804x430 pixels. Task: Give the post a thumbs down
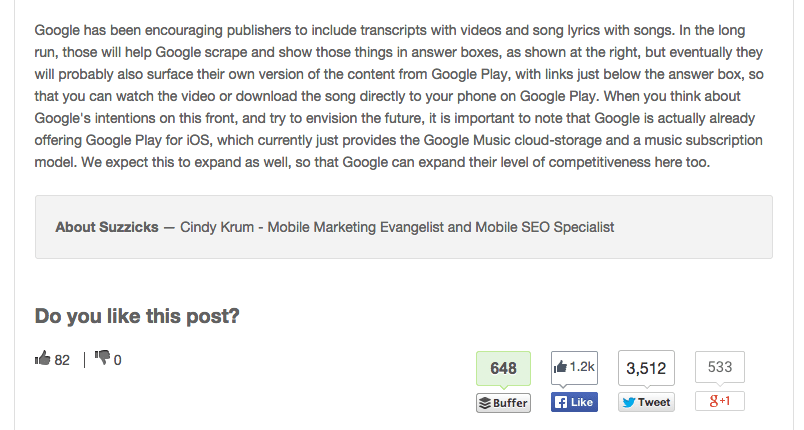coord(103,357)
